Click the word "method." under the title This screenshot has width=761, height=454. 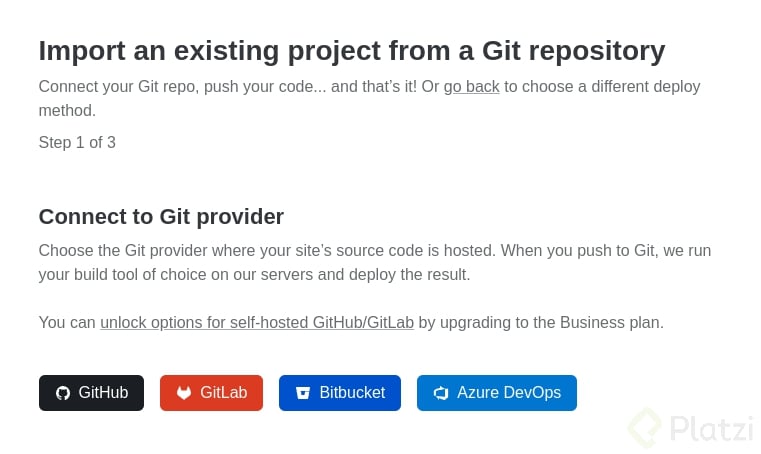pos(67,110)
